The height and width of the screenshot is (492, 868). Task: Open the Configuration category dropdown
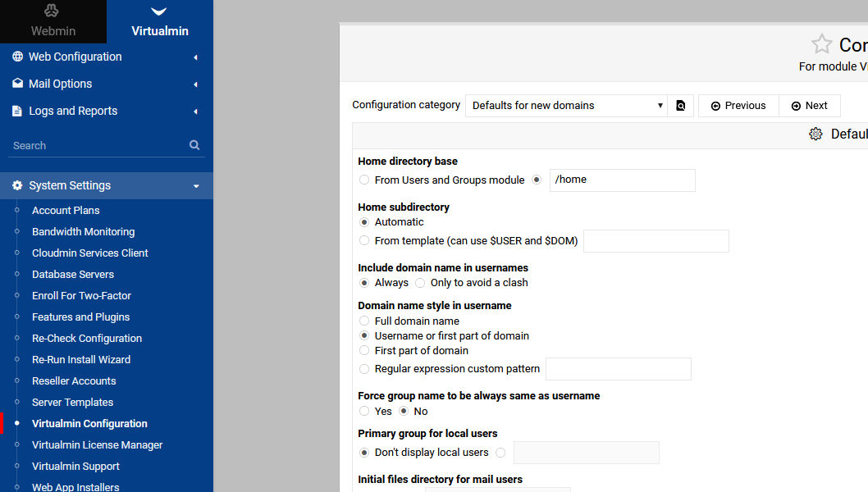566,106
